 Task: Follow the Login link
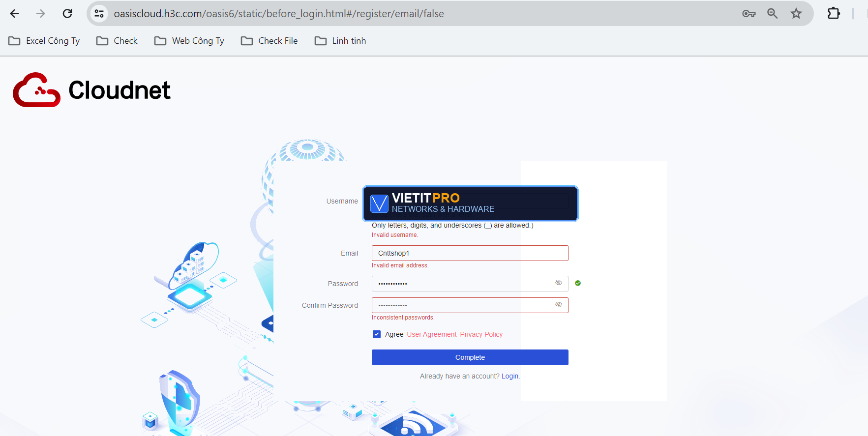(x=510, y=376)
